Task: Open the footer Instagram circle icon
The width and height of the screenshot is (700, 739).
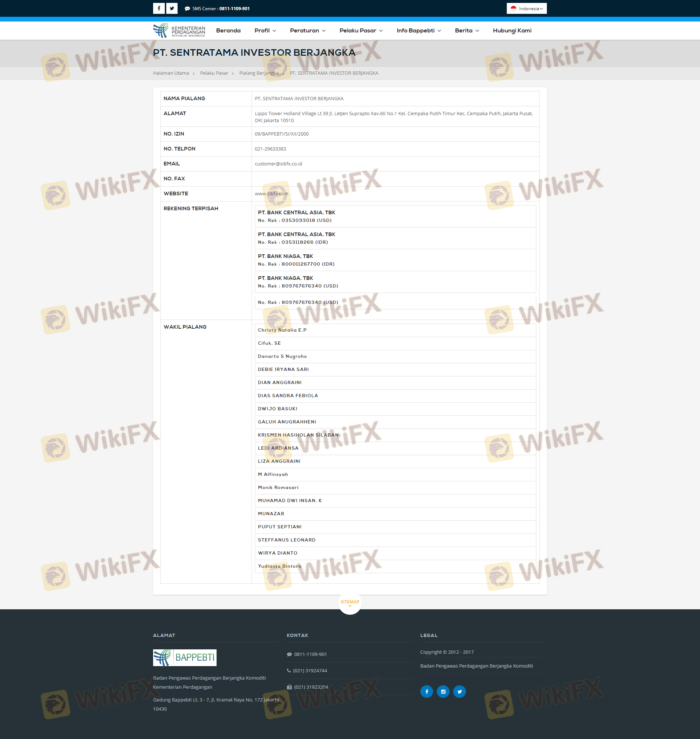Action: coord(443,692)
